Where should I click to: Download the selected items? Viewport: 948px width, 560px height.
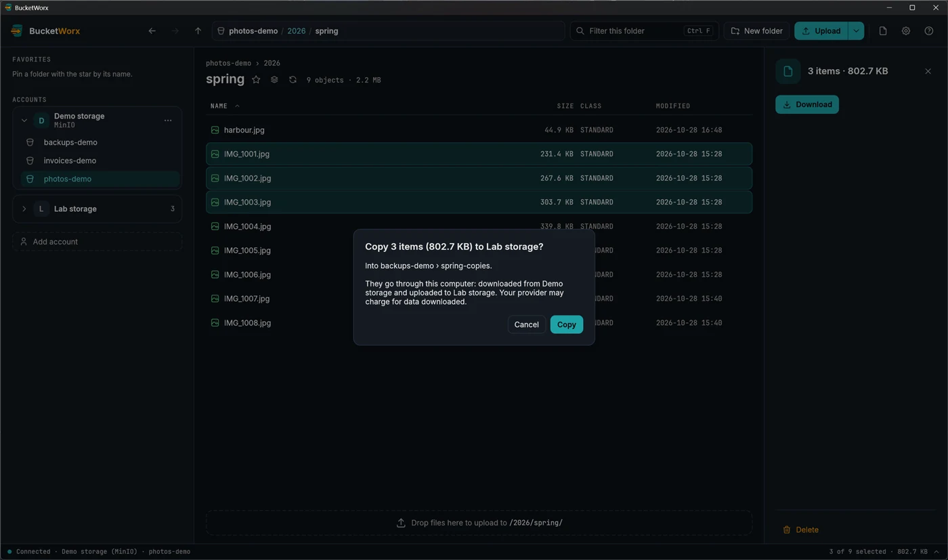807,104
